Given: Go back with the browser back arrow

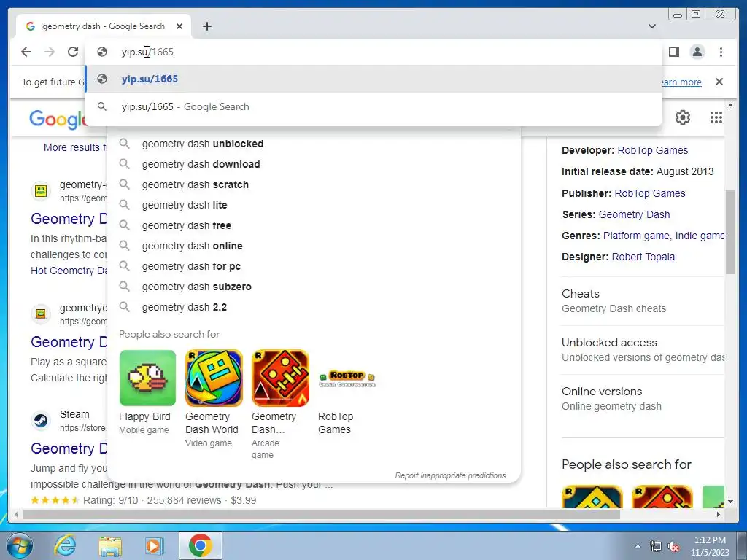Looking at the screenshot, I should coord(26,52).
